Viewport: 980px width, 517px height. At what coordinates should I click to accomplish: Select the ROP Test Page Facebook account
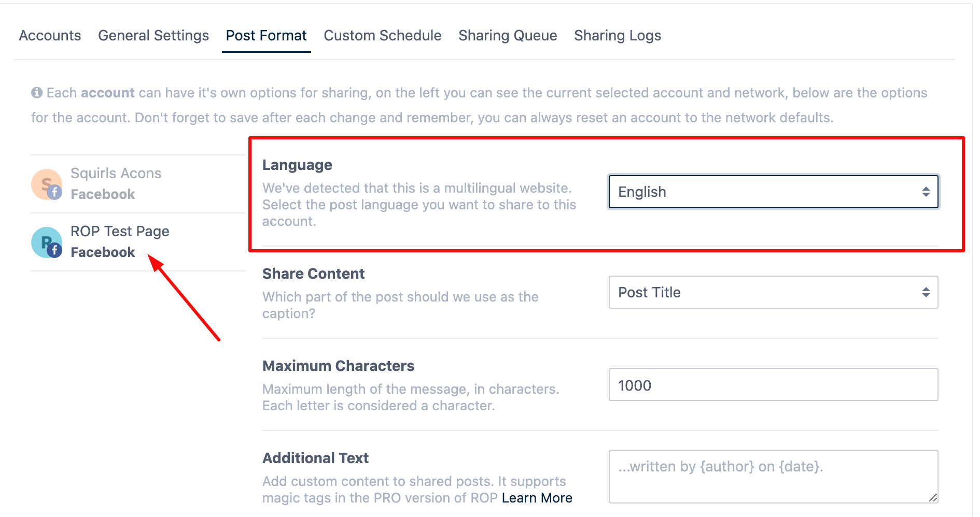[120, 242]
